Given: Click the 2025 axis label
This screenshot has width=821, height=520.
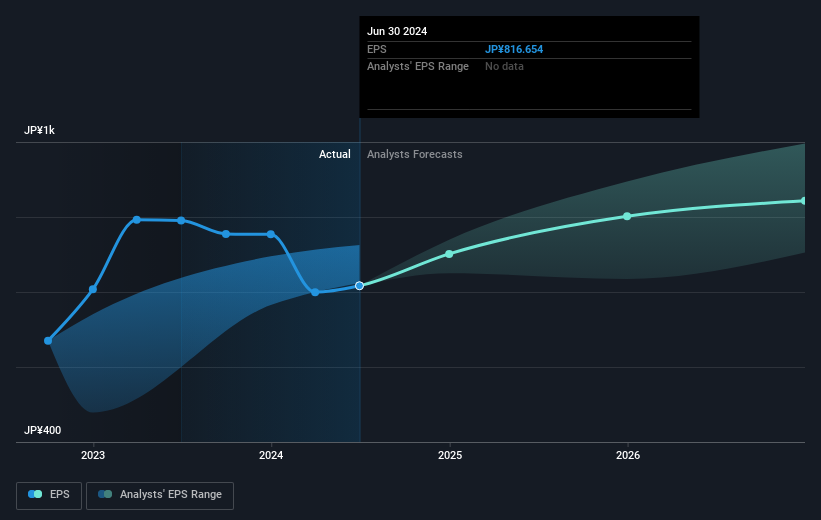Looking at the screenshot, I should pyautogui.click(x=450, y=455).
